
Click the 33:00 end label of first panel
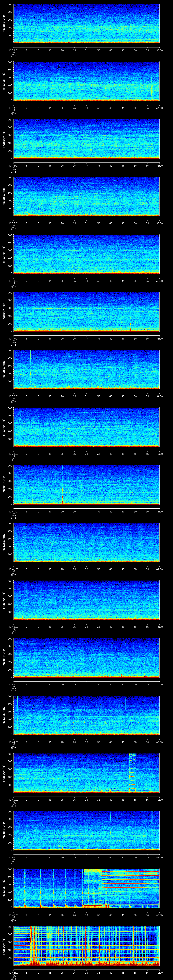[x=160, y=50]
